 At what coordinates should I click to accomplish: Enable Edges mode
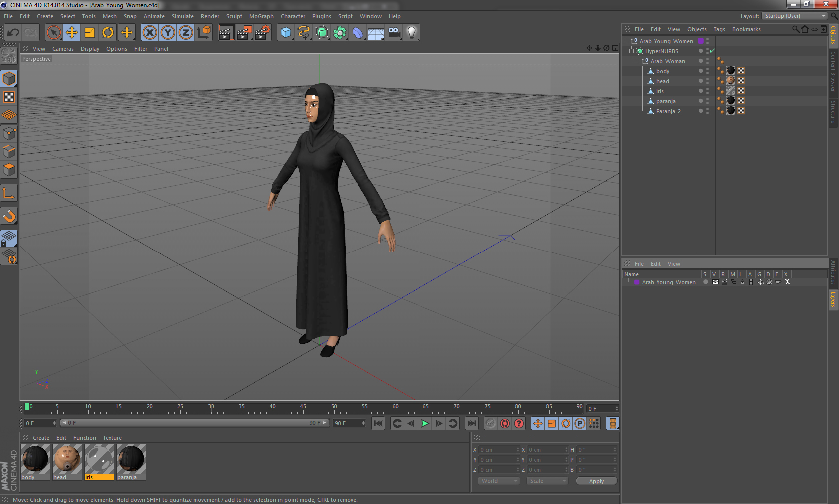click(x=9, y=151)
